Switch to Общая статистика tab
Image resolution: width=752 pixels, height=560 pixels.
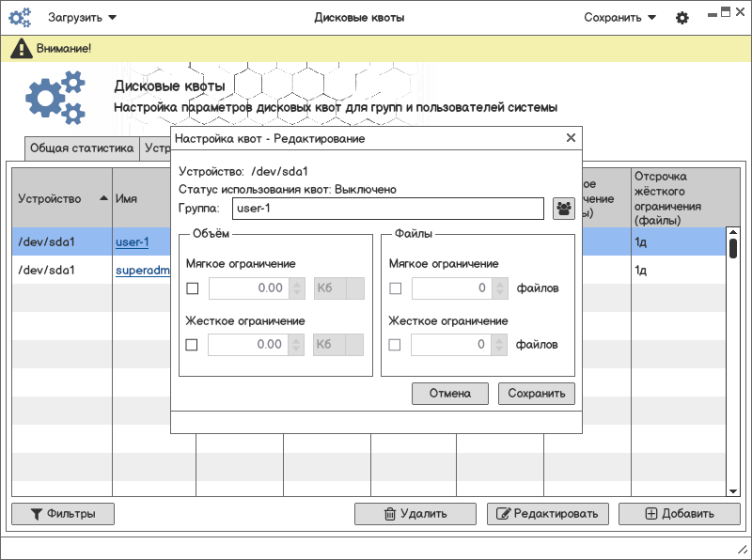pos(83,148)
